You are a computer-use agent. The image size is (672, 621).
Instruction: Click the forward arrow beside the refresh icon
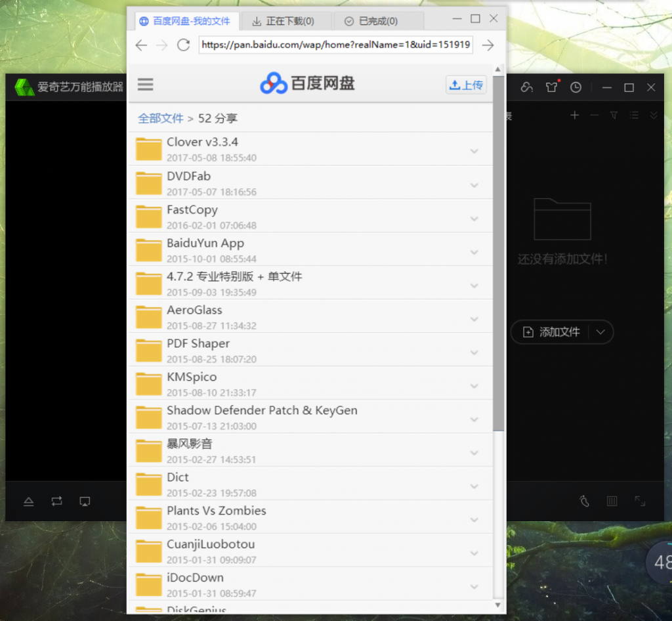(162, 45)
